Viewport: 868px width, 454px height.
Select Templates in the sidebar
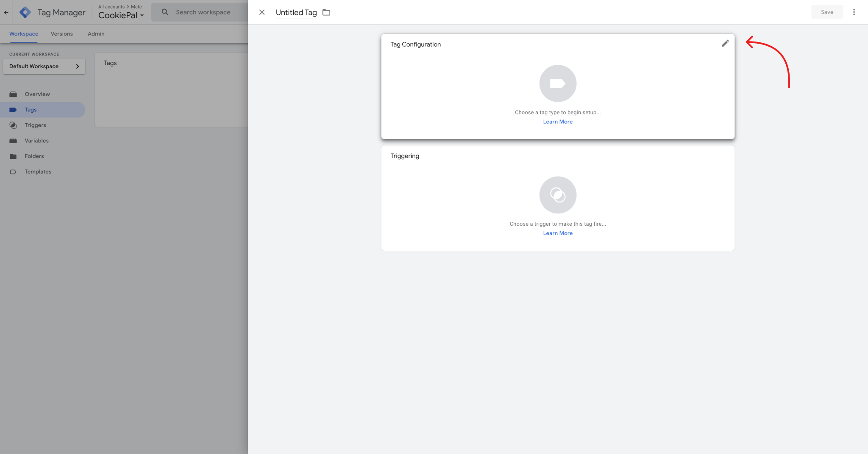tap(38, 172)
